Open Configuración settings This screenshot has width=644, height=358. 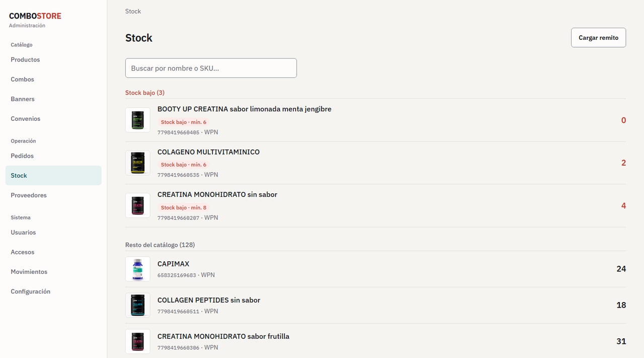coord(53,291)
